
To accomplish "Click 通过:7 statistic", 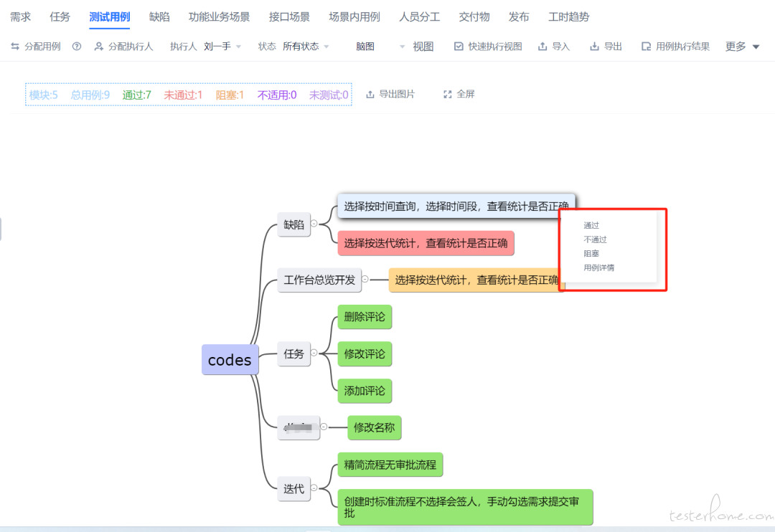I will (137, 95).
